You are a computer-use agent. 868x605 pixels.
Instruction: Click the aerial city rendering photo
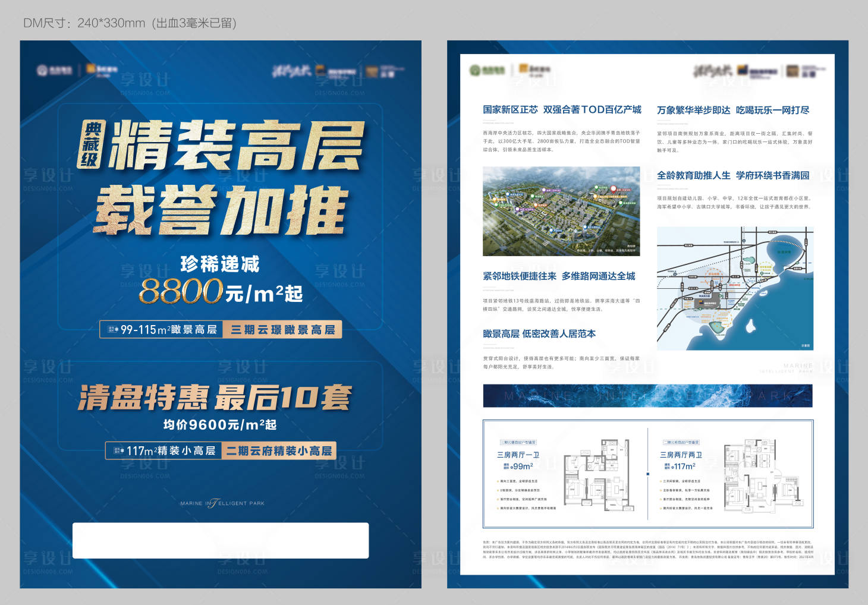[561, 212]
